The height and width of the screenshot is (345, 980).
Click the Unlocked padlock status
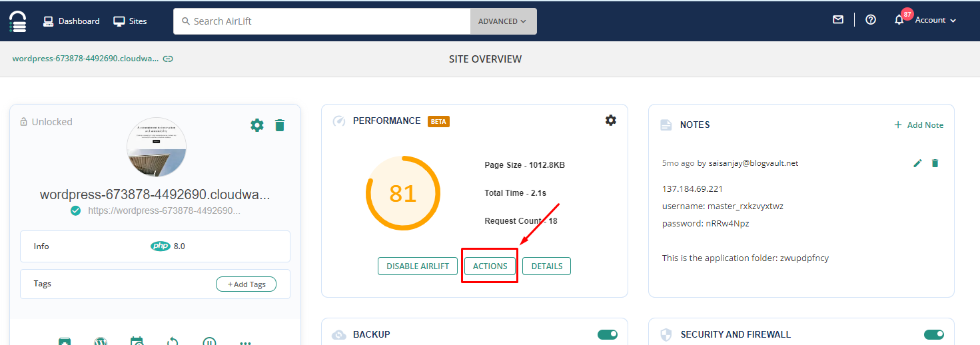[x=46, y=122]
